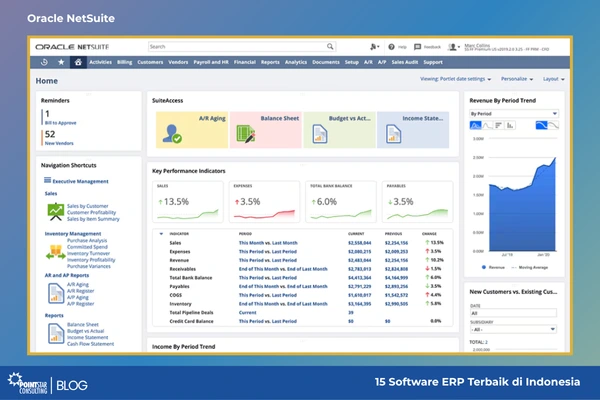Select the column chart type icon
This screenshot has height=400, width=600.
click(x=510, y=125)
